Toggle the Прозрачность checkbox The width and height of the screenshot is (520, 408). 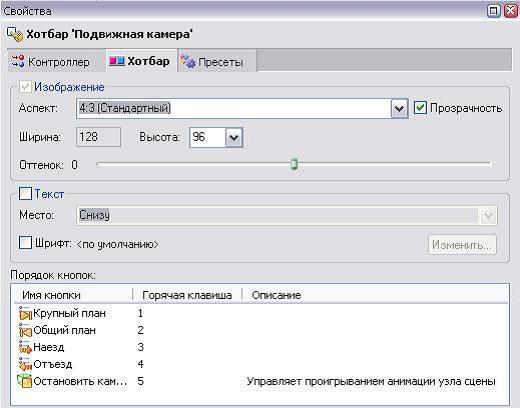pos(420,108)
